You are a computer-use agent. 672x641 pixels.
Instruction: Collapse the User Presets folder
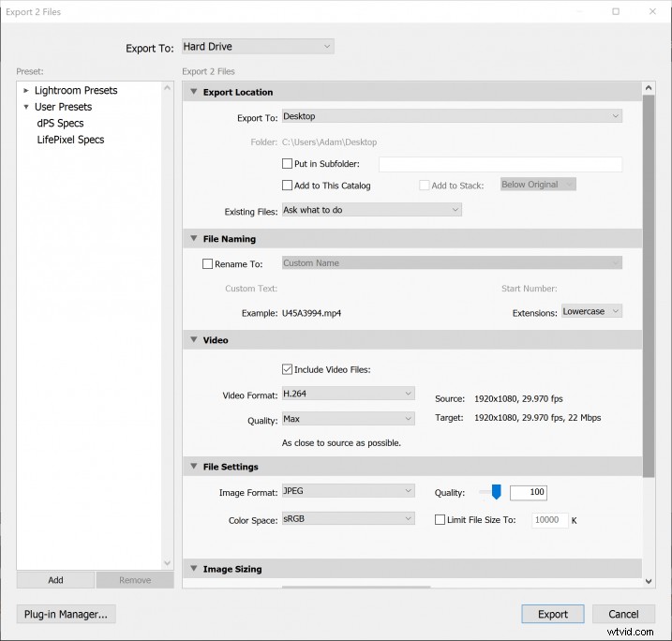point(26,107)
